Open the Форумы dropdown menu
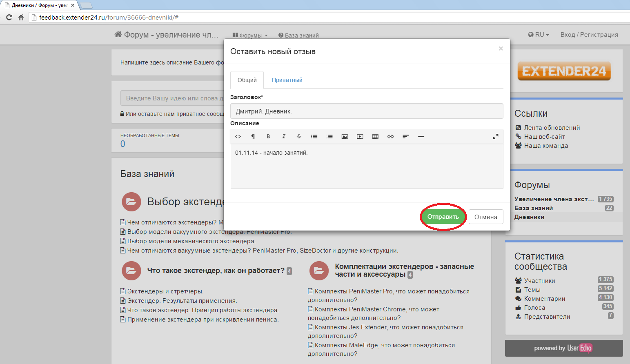 pyautogui.click(x=250, y=36)
